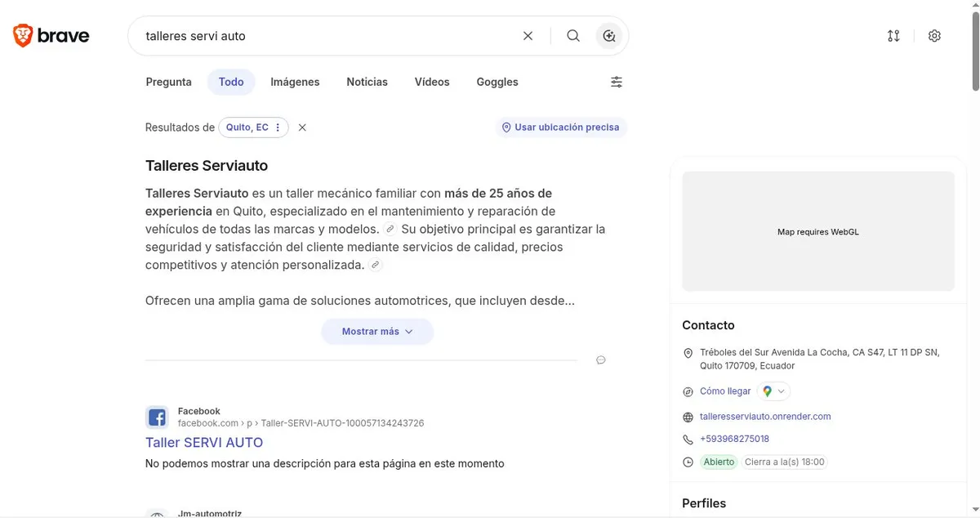
Task: Open the search filters sliders icon
Action: point(617,82)
